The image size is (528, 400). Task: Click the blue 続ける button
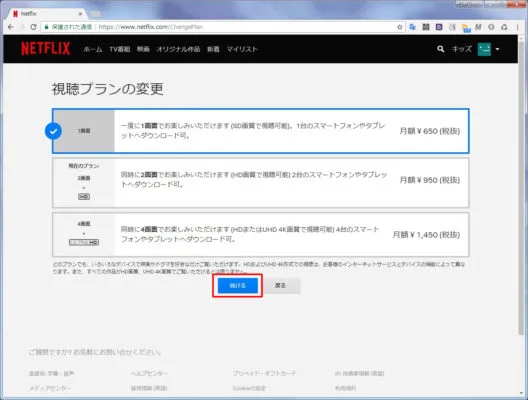coord(238,286)
